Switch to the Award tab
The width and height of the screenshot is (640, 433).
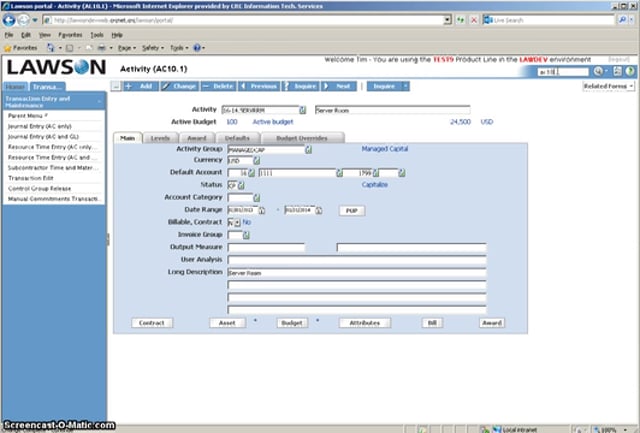tap(197, 138)
